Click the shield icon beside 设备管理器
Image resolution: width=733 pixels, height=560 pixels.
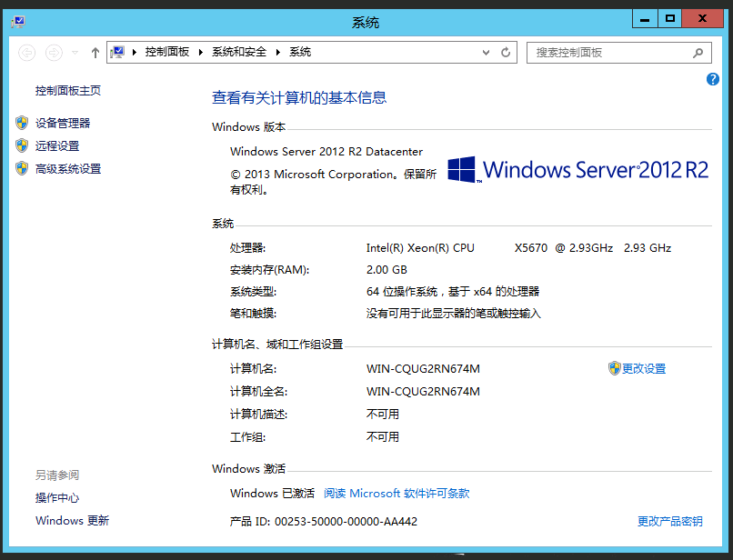coord(22,123)
